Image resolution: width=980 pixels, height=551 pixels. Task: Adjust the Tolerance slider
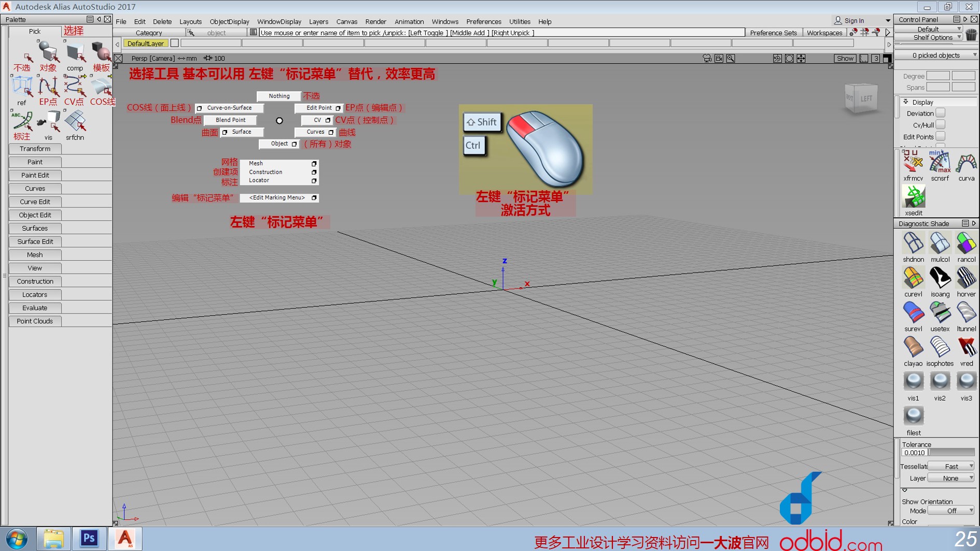(x=951, y=453)
